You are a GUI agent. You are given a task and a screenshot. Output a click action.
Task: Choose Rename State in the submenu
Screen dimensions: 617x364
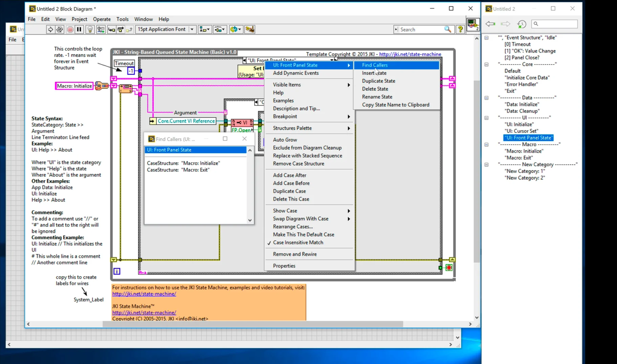tap(377, 97)
